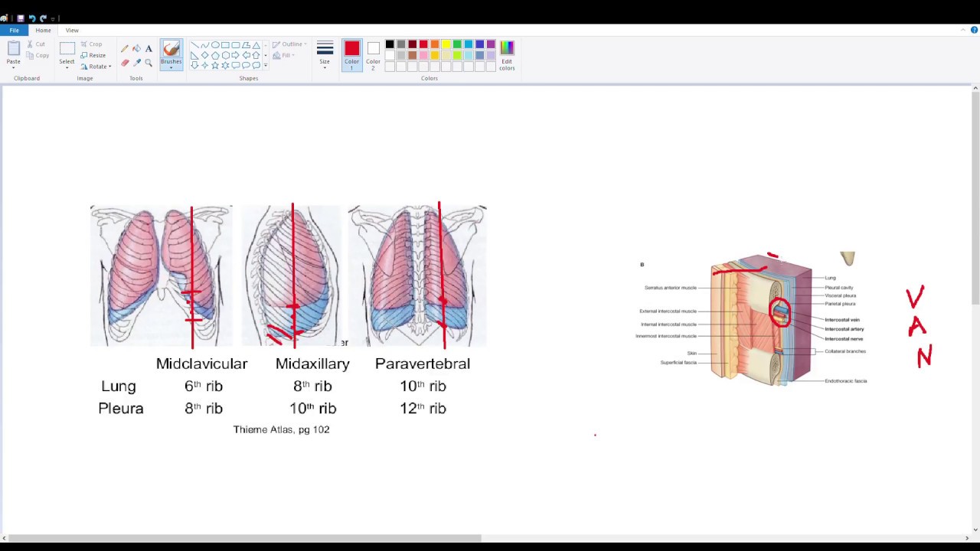Choose the Right arrow shape
Viewport: 980px width, 551px height.
[x=236, y=55]
